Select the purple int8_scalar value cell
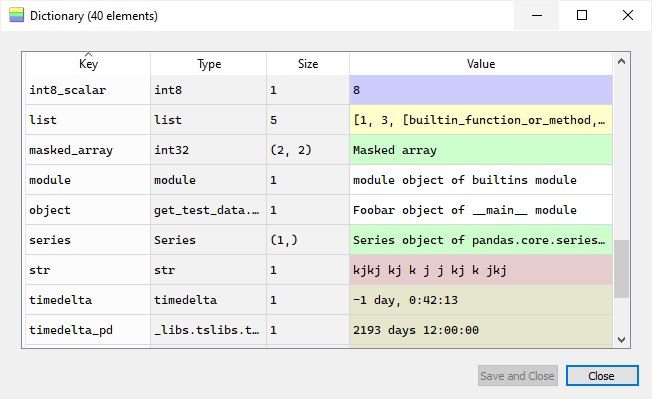This screenshot has width=652, height=399. click(481, 90)
